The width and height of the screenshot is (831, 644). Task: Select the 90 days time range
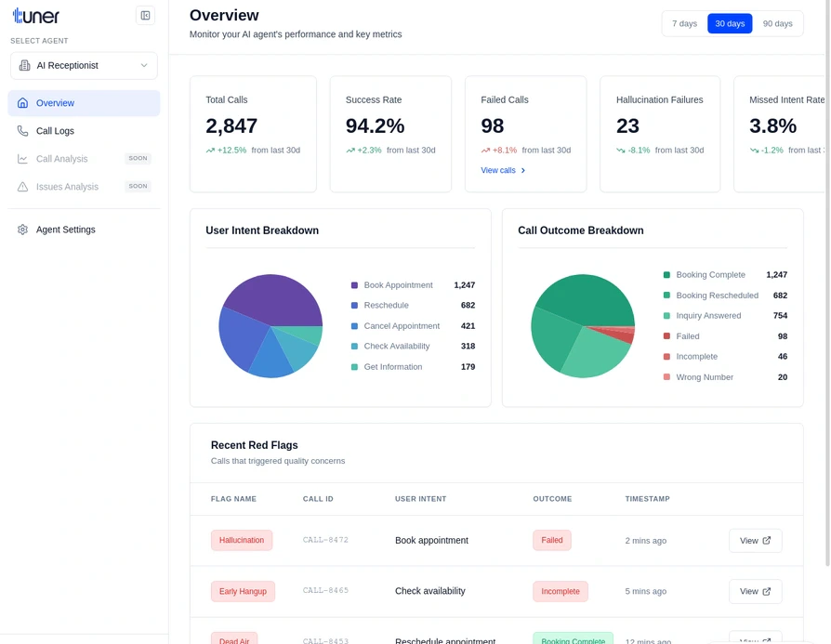click(x=779, y=23)
